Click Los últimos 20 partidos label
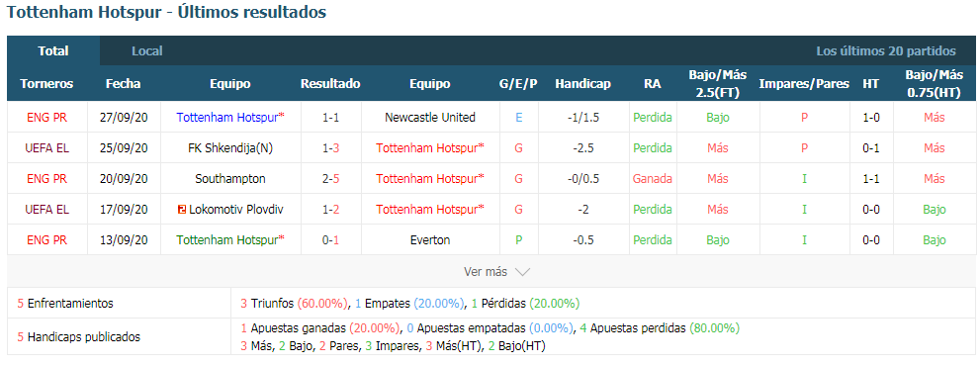Screen dimensions: 980x365 tap(886, 51)
